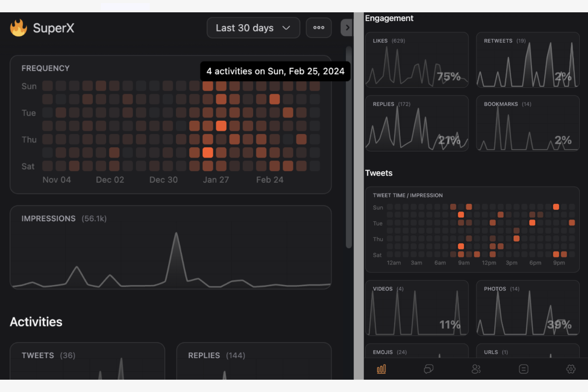Expand the side panel using the right chevron
Image resolution: width=588 pixels, height=392 pixels.
tap(347, 27)
